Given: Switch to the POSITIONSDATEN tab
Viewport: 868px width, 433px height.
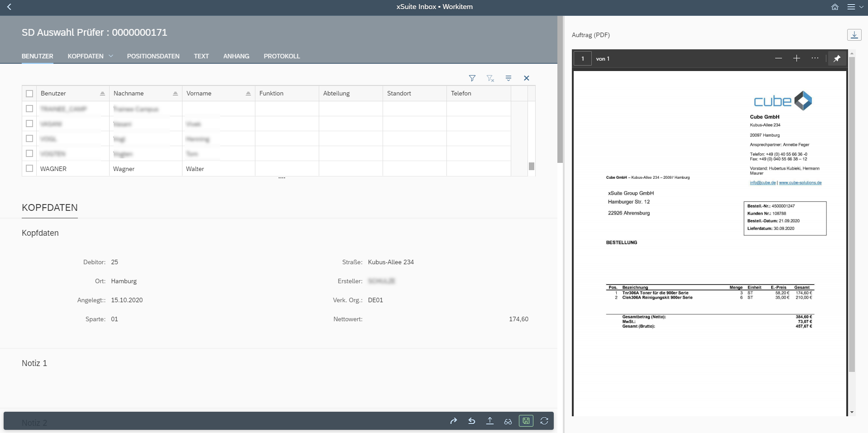Looking at the screenshot, I should pyautogui.click(x=153, y=56).
